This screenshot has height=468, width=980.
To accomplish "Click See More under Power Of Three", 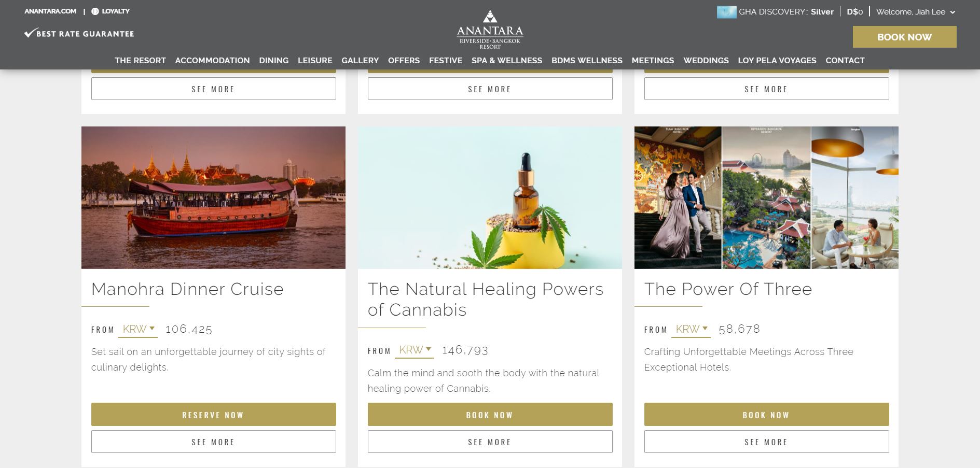I will pyautogui.click(x=766, y=442).
